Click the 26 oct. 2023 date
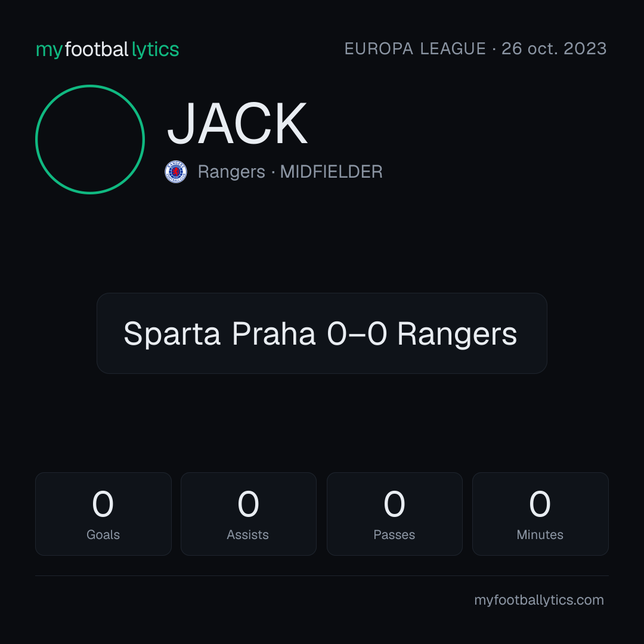Image resolution: width=644 pixels, height=644 pixels. tap(554, 49)
